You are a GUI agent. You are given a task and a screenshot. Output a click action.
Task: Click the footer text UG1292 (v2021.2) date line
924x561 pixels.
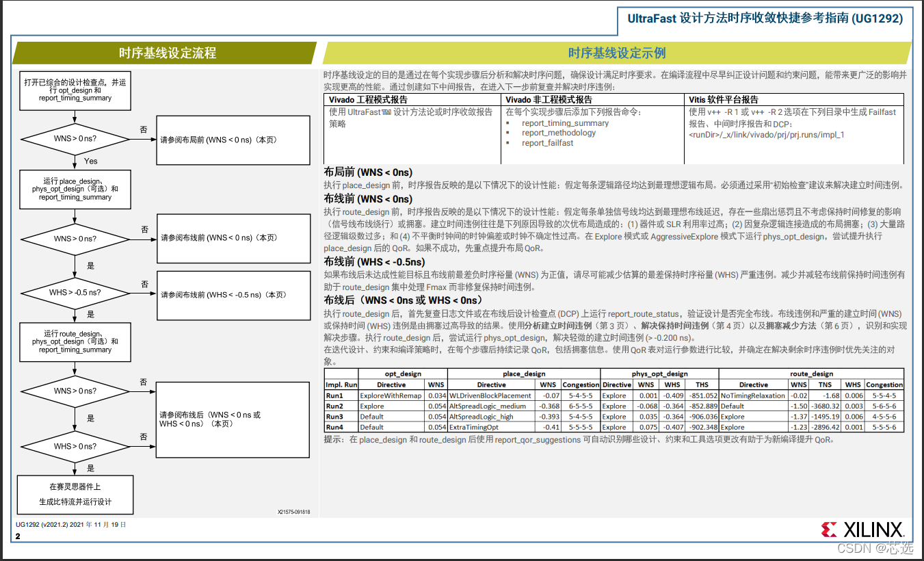click(x=71, y=525)
